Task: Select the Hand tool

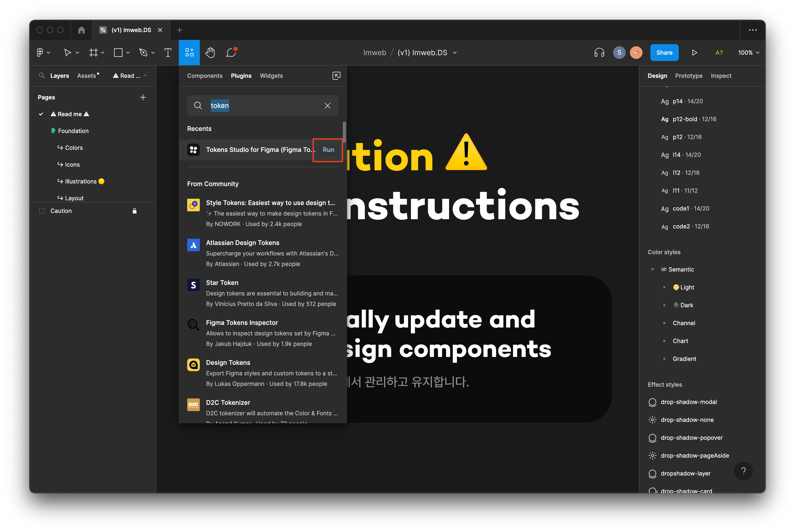Action: pos(210,53)
